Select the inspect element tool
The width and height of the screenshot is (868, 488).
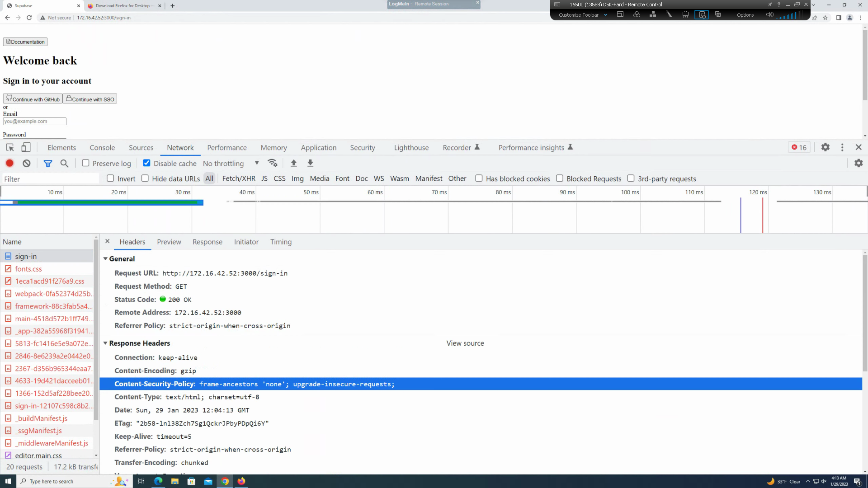pyautogui.click(x=9, y=147)
